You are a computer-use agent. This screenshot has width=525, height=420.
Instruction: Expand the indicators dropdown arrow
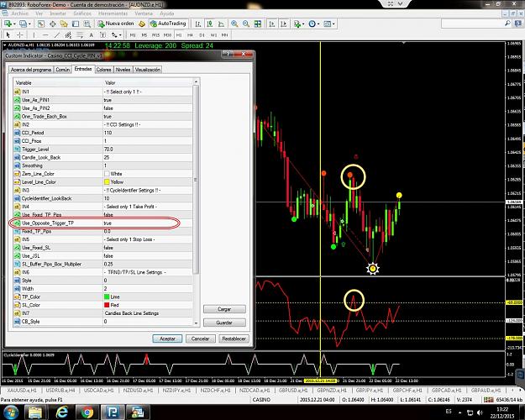click(x=303, y=24)
